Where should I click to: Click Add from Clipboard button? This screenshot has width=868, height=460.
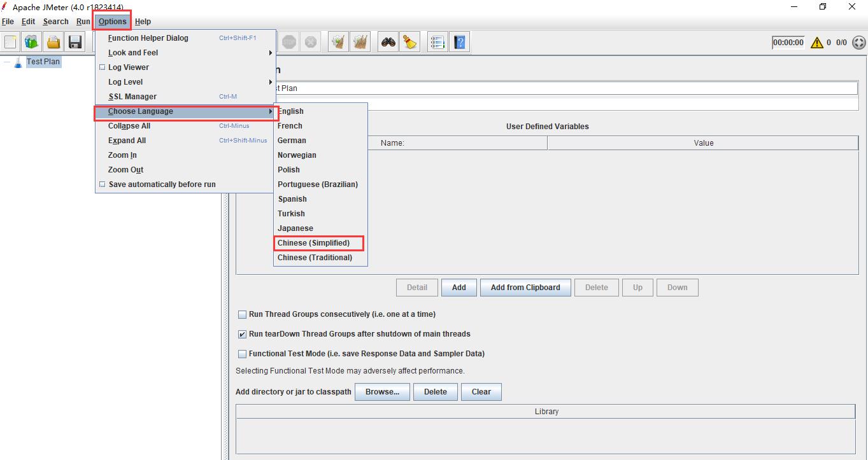tap(525, 288)
